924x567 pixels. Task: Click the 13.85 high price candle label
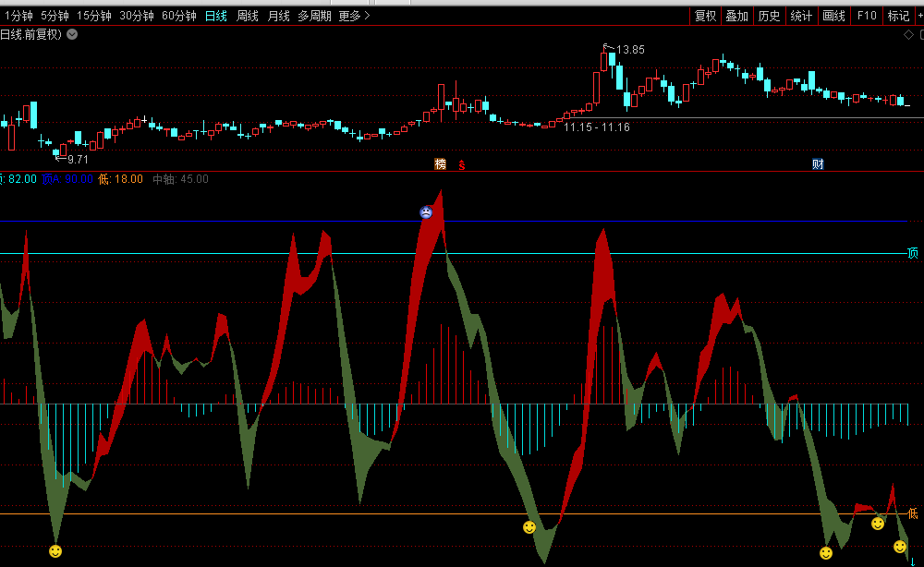click(630, 49)
